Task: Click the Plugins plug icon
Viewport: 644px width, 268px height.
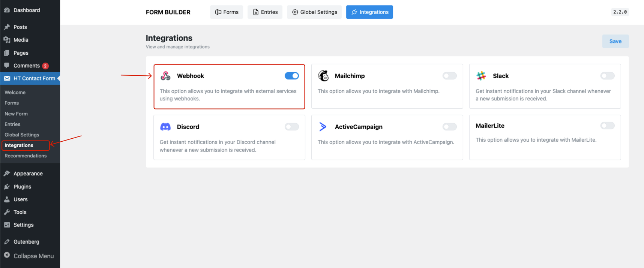Action: [7, 187]
